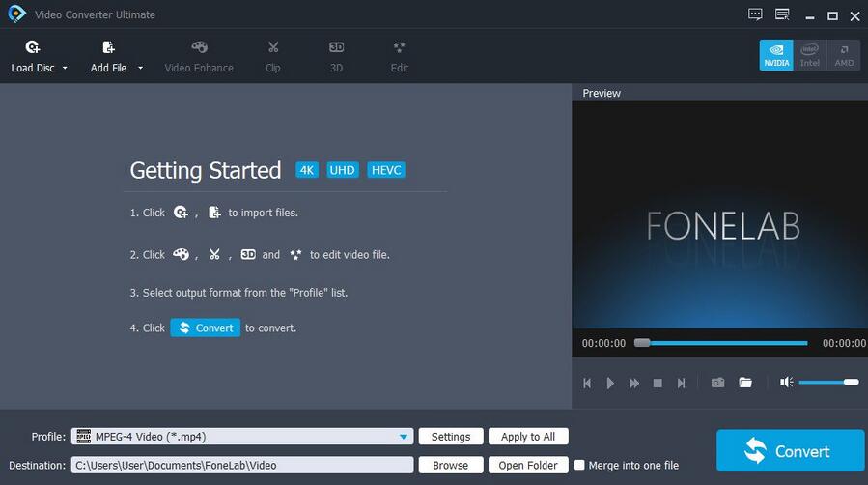Open the Clip scissors tool
Image resolution: width=868 pixels, height=485 pixels.
point(273,57)
